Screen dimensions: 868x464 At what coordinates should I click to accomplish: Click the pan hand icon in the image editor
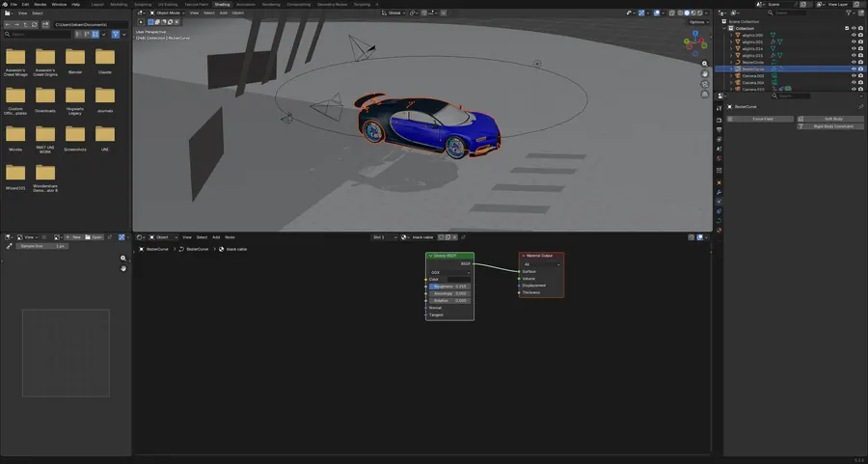[122, 268]
